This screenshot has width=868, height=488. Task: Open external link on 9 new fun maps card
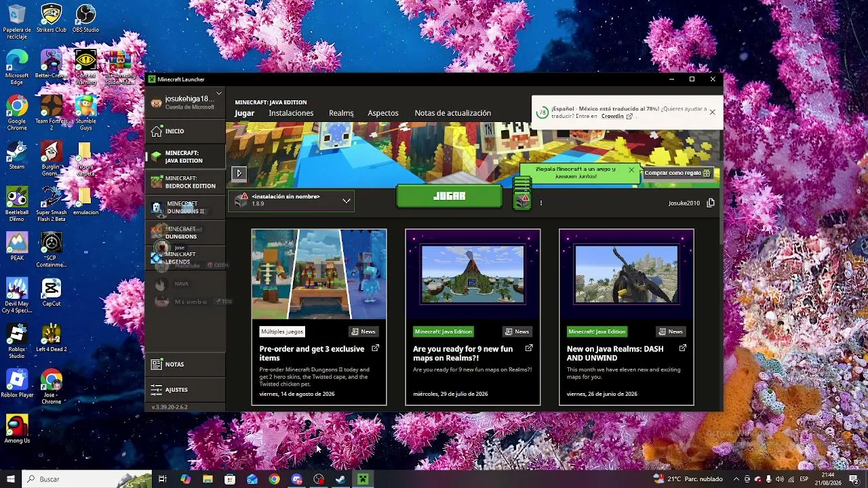[x=529, y=348]
